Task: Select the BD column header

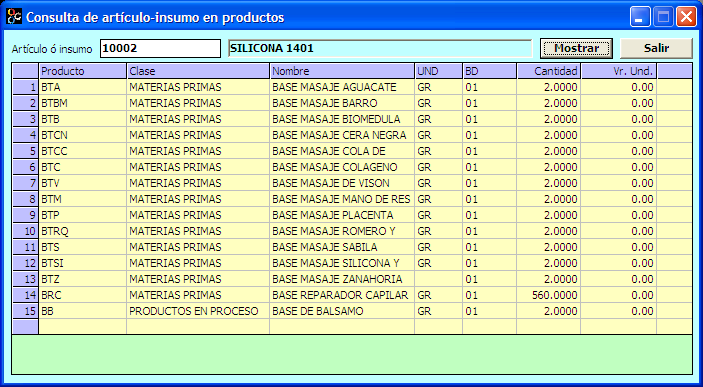Action: (x=490, y=71)
